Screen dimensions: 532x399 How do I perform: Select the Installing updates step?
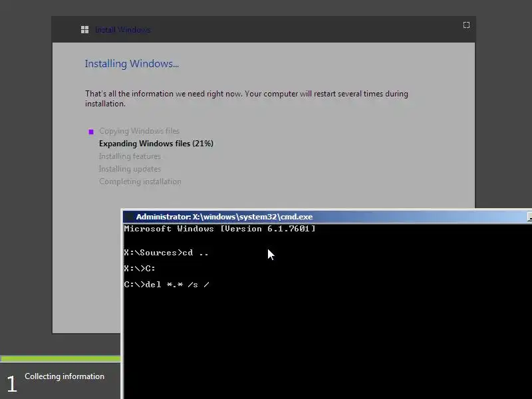coord(130,169)
